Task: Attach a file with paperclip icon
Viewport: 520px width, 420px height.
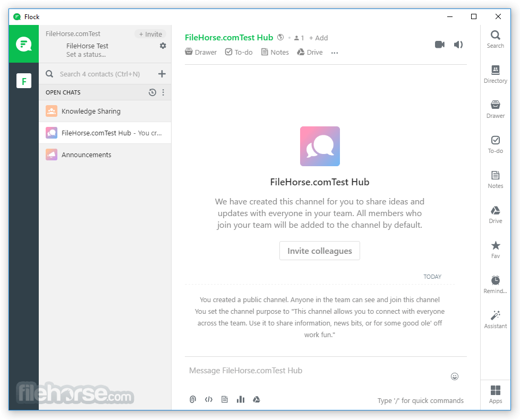Action: coord(193,399)
